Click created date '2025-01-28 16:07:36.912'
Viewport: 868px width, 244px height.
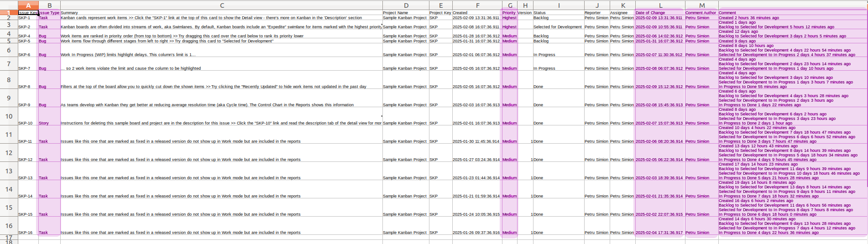[477, 34]
